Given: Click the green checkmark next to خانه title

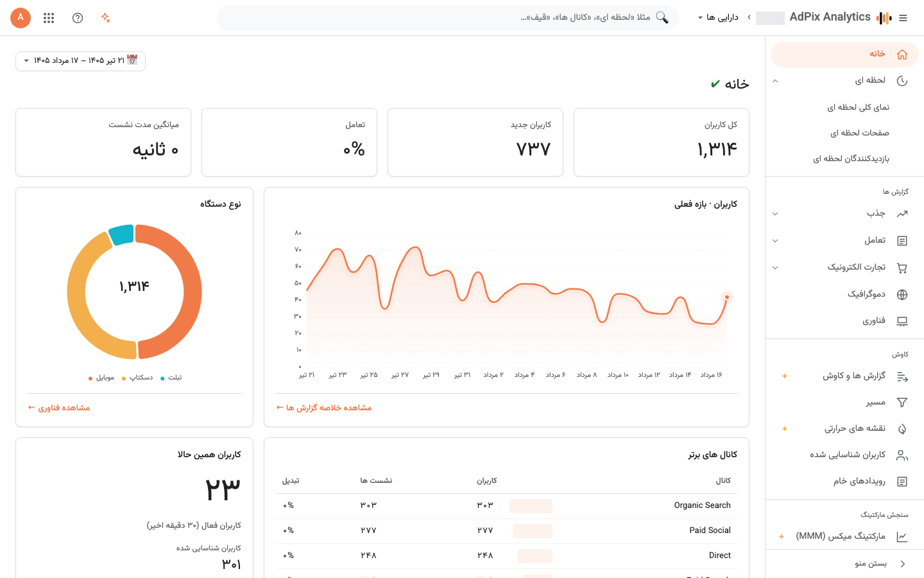Looking at the screenshot, I should click(x=715, y=84).
